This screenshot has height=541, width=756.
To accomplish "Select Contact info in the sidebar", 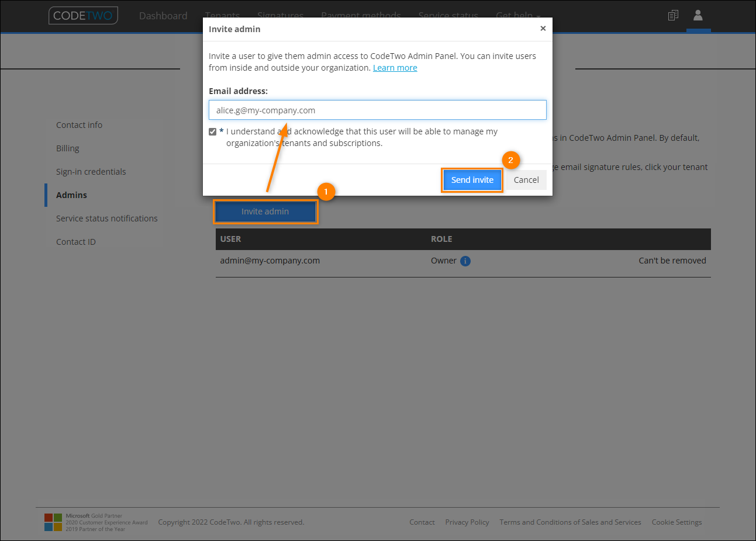I will pyautogui.click(x=79, y=125).
